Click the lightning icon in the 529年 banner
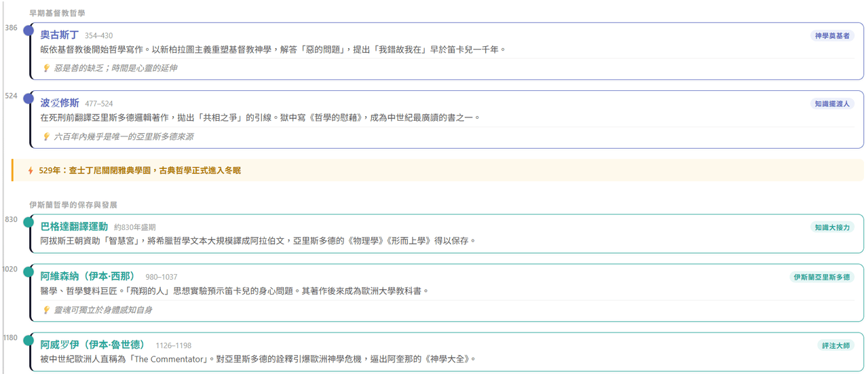868x374 pixels. [x=31, y=170]
